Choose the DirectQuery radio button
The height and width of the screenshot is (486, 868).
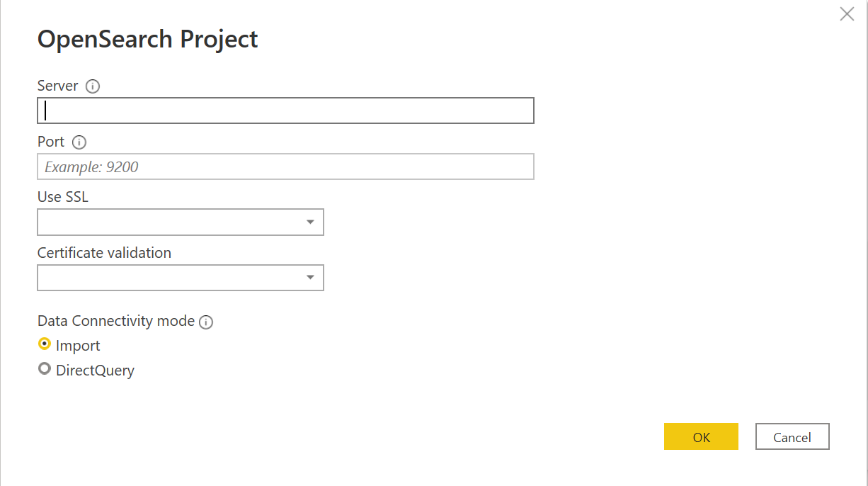point(45,369)
